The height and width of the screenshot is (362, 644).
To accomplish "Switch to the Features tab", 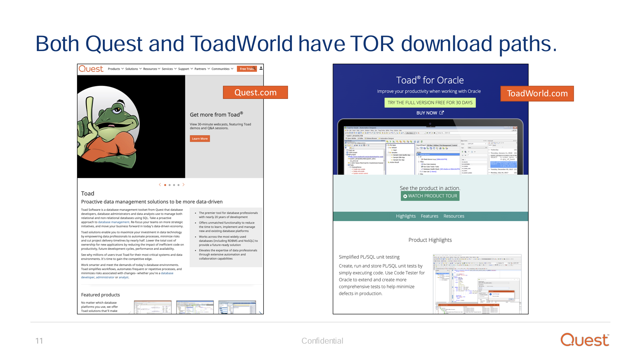I will tap(429, 216).
